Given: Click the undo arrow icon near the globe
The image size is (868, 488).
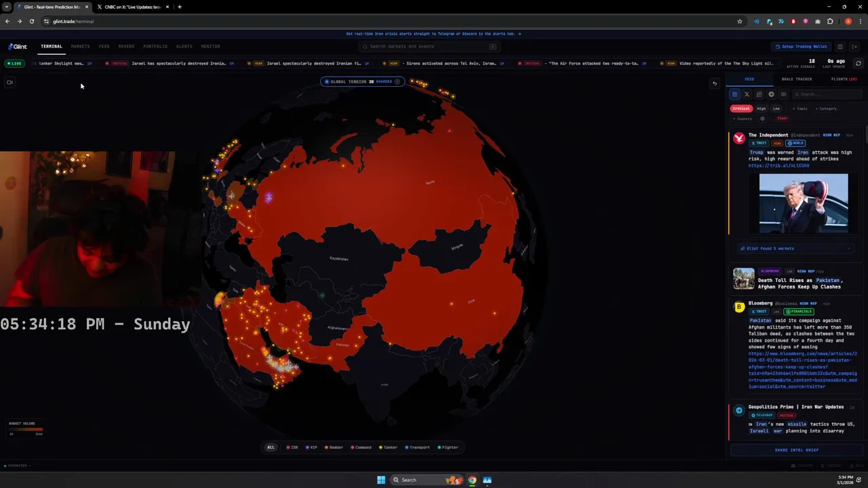Looking at the screenshot, I should tap(714, 83).
